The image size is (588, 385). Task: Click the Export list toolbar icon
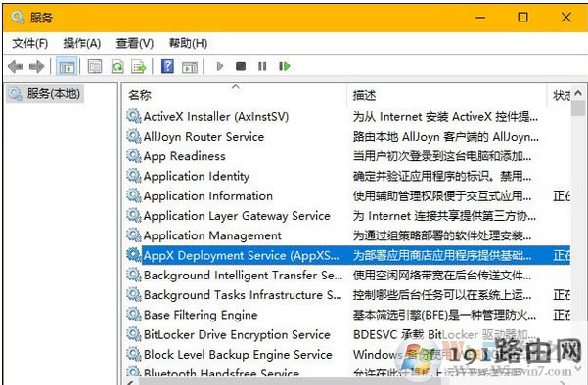click(139, 66)
